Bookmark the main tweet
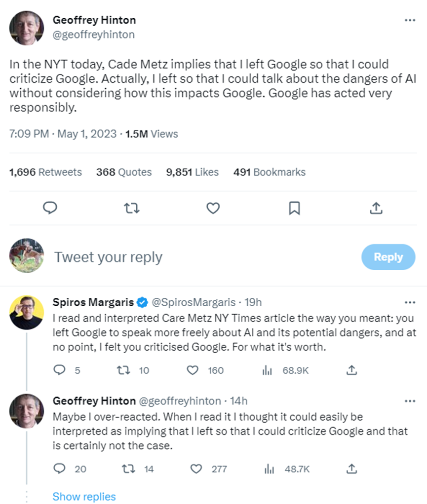The height and width of the screenshot is (504, 427). point(294,209)
